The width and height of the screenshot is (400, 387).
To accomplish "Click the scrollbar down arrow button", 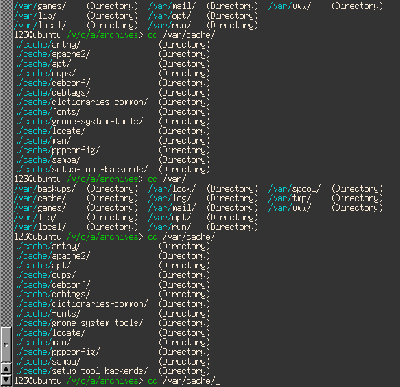I will (6, 379).
